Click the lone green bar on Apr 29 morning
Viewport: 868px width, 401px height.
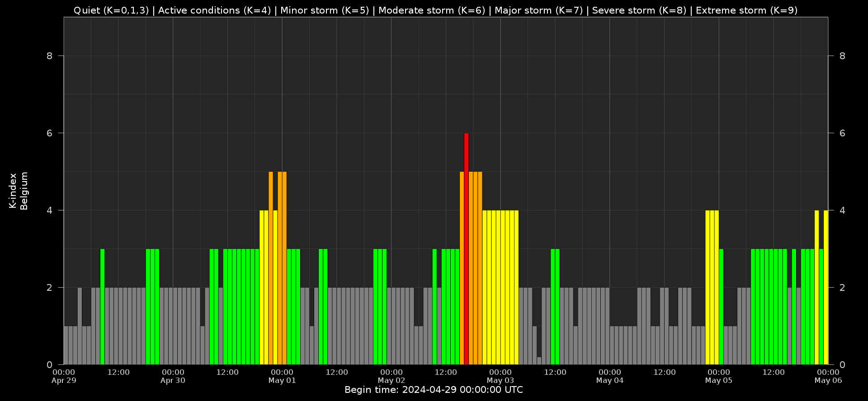point(103,307)
